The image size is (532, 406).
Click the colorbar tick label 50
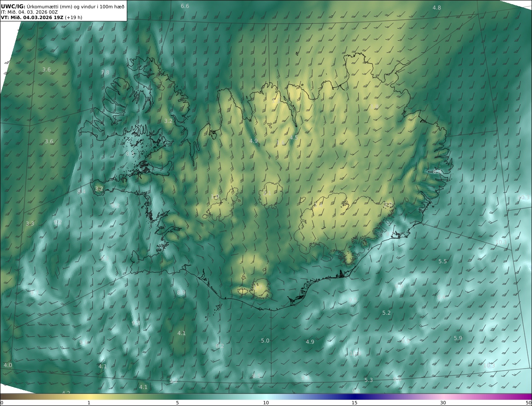click(528, 403)
